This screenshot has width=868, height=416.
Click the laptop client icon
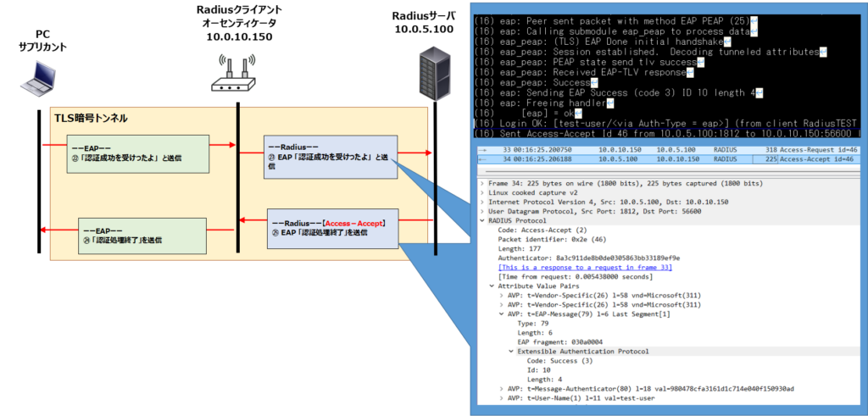(x=40, y=76)
